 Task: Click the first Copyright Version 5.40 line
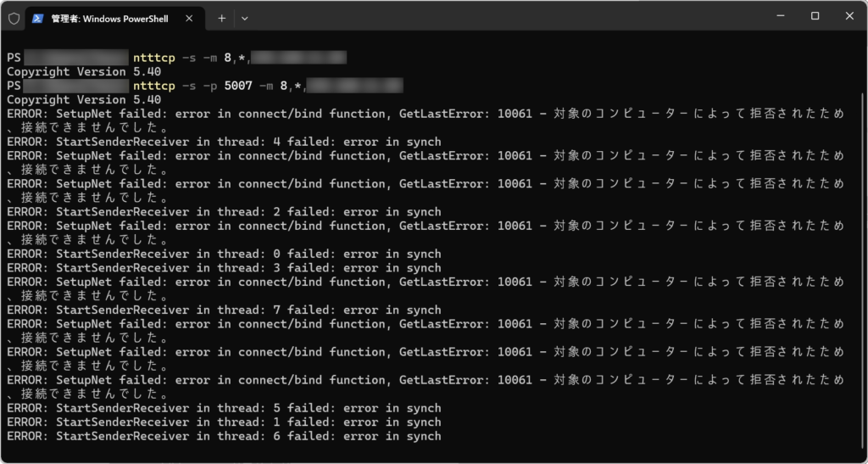tap(84, 72)
